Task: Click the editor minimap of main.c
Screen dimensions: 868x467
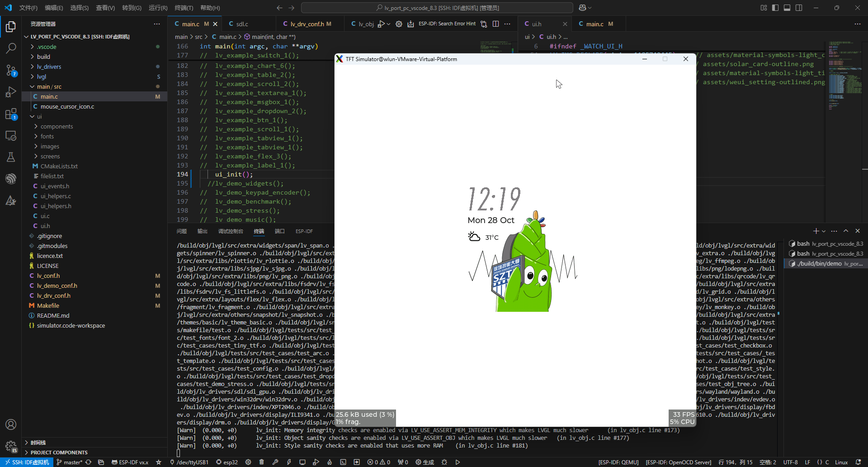Action: click(x=495, y=48)
